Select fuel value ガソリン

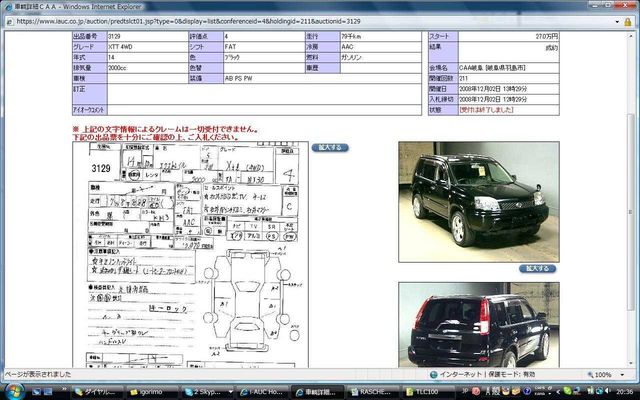tap(381, 58)
